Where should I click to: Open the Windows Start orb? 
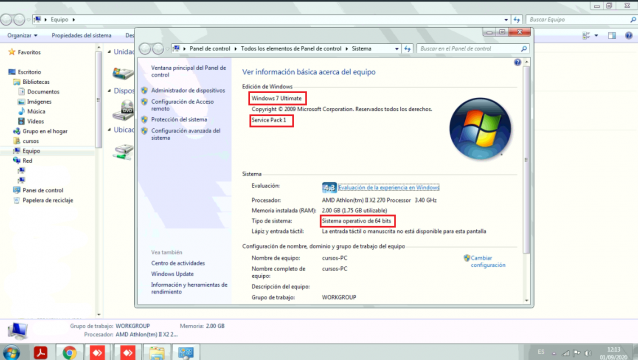tap(11, 352)
